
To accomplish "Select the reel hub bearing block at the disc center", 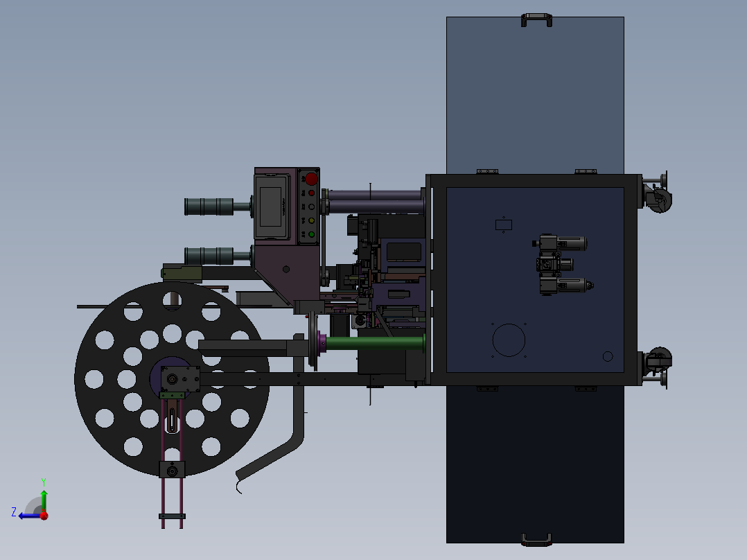I will (x=180, y=380).
